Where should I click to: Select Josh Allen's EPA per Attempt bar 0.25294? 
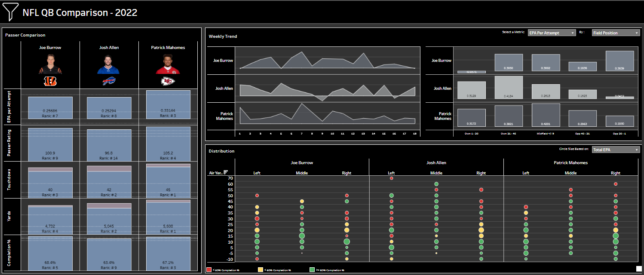point(109,108)
